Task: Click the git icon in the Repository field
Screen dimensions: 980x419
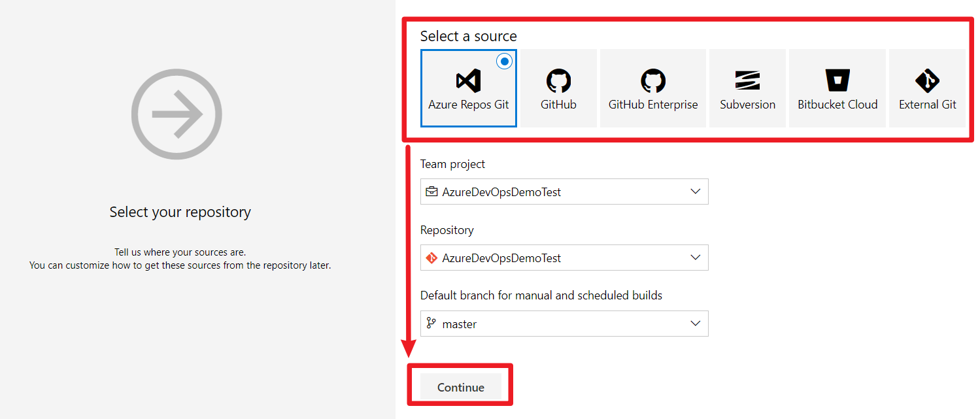Action: click(x=431, y=258)
